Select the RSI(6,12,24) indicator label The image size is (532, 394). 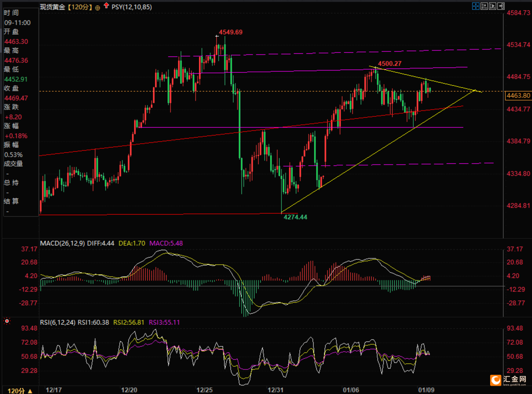[x=58, y=322]
